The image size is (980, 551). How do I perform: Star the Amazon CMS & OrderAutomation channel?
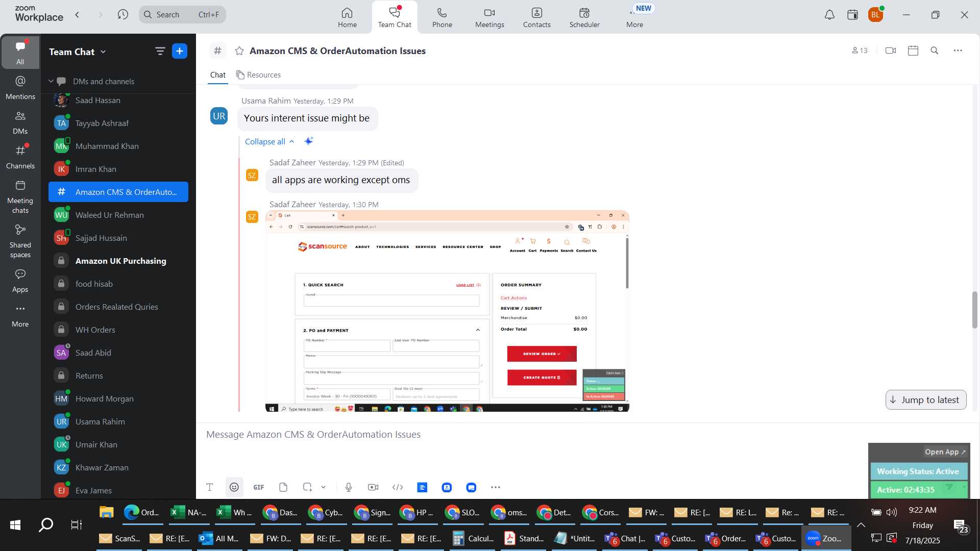pyautogui.click(x=239, y=51)
